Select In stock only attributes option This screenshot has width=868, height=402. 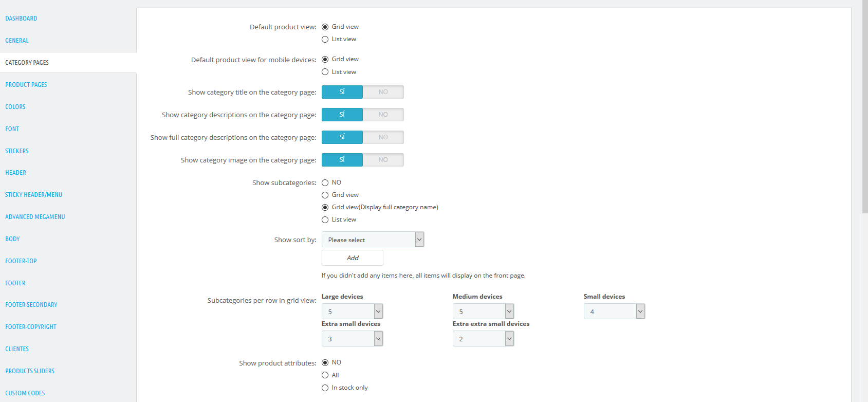[x=325, y=388]
